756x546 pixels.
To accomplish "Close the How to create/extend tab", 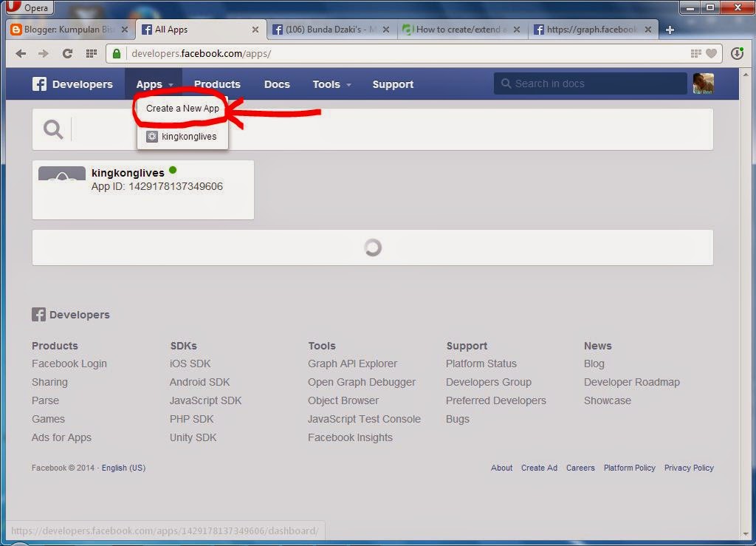I will coord(516,30).
